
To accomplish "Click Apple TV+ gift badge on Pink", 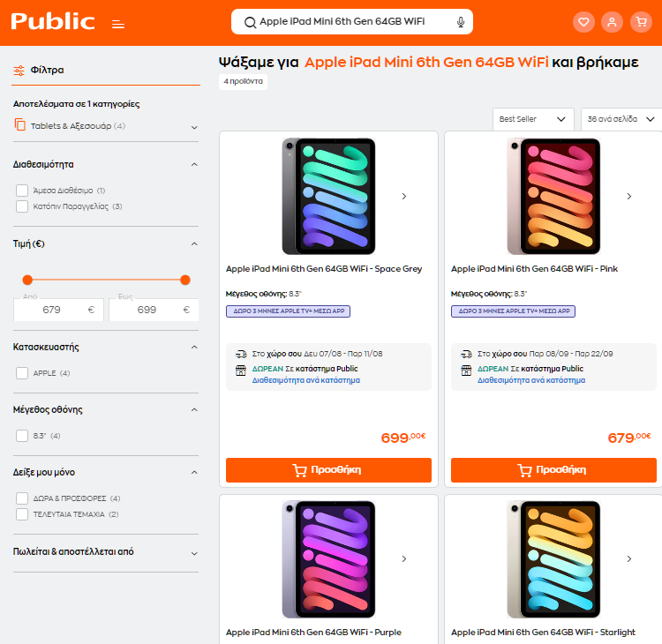I will pos(513,311).
